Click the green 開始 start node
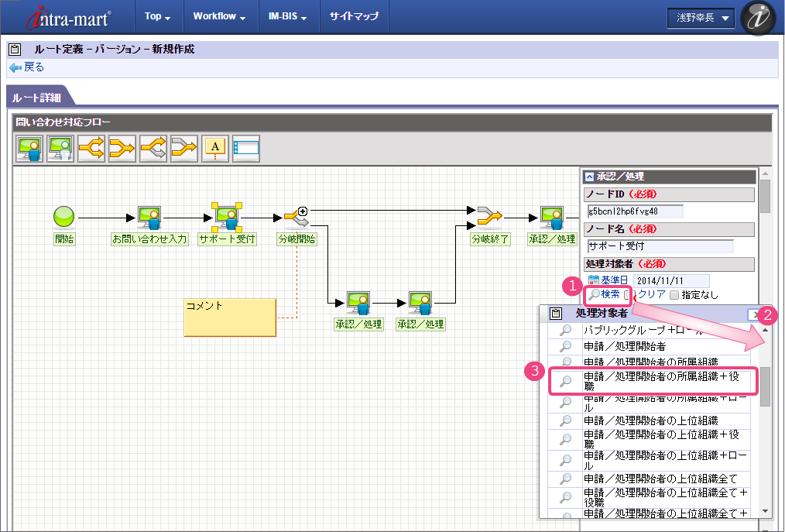 point(64,217)
